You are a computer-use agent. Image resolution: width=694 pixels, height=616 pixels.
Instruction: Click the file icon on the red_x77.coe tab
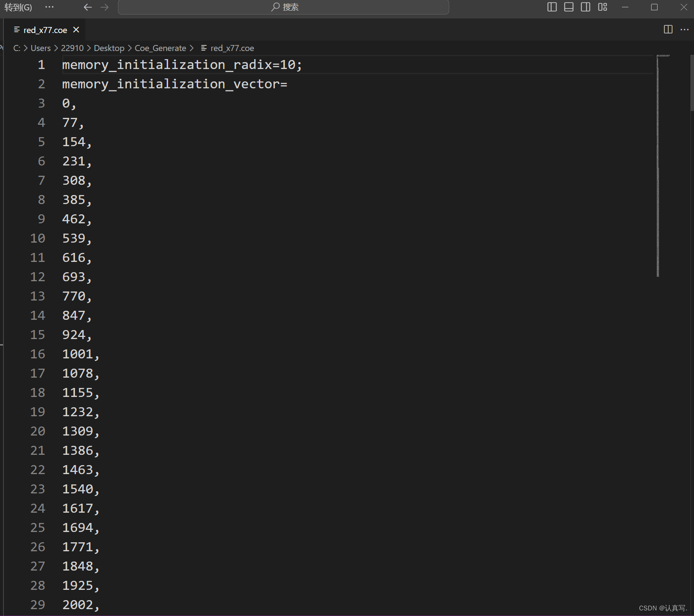16,30
